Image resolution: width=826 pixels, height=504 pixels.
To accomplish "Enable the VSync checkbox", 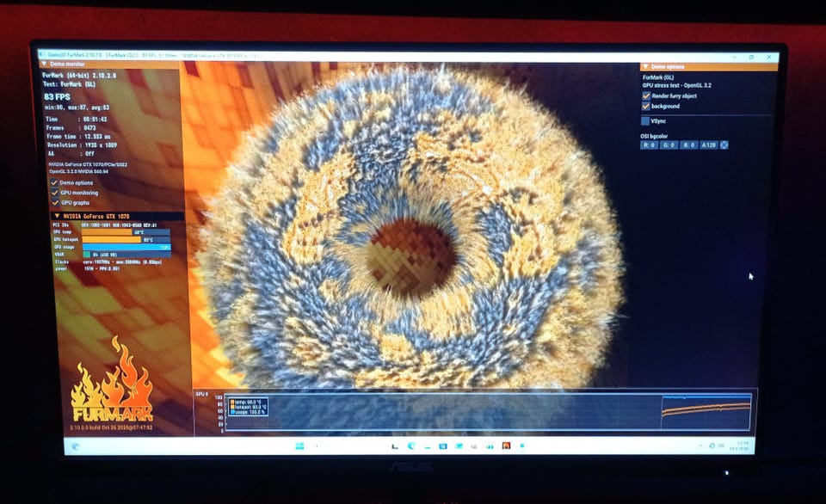I will [645, 121].
